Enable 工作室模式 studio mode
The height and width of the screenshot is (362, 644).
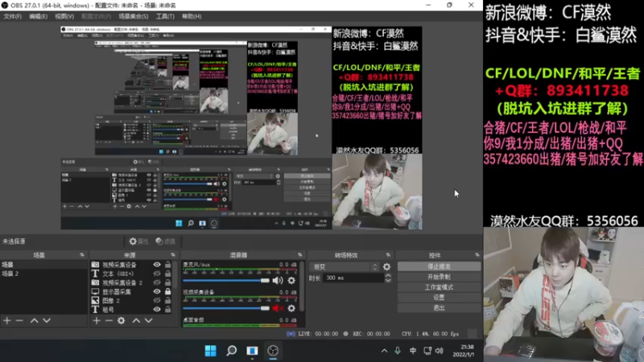(x=439, y=287)
